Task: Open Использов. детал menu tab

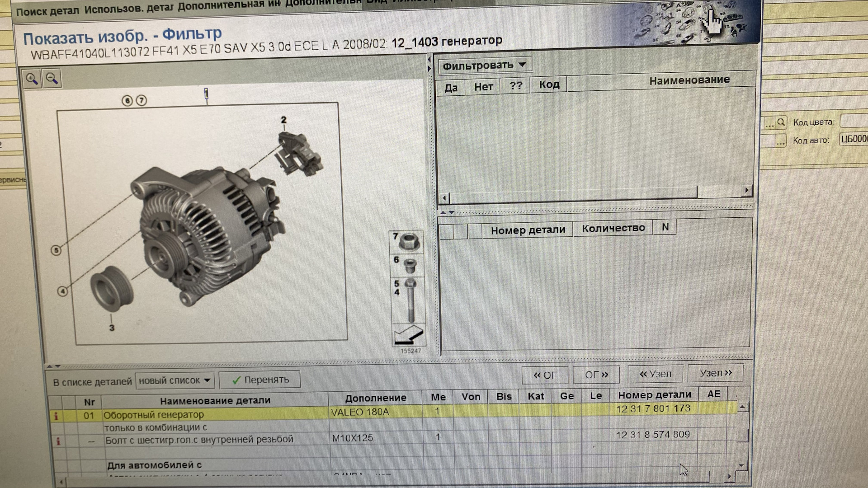Action: [128, 9]
